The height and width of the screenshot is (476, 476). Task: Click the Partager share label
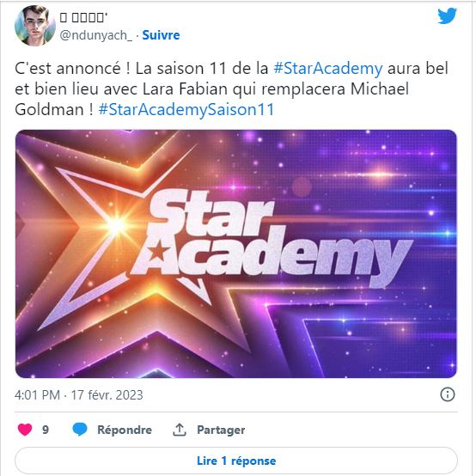(221, 430)
